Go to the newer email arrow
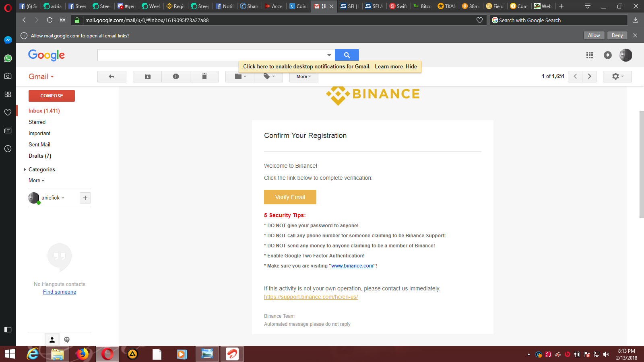The image size is (644, 362). click(575, 76)
